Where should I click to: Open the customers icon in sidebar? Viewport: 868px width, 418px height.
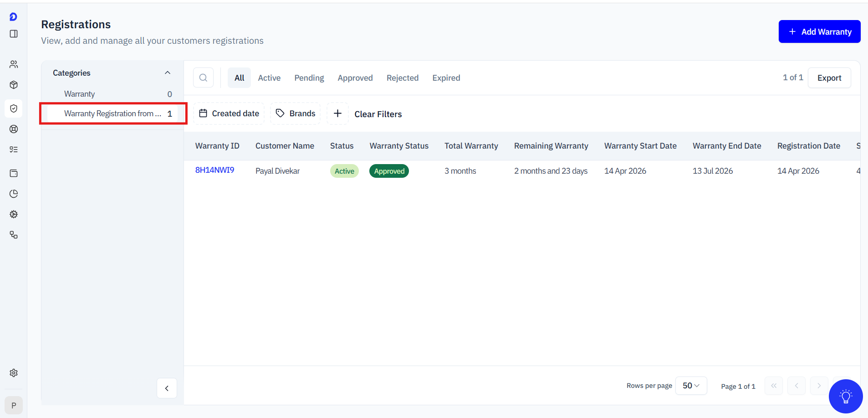click(14, 64)
